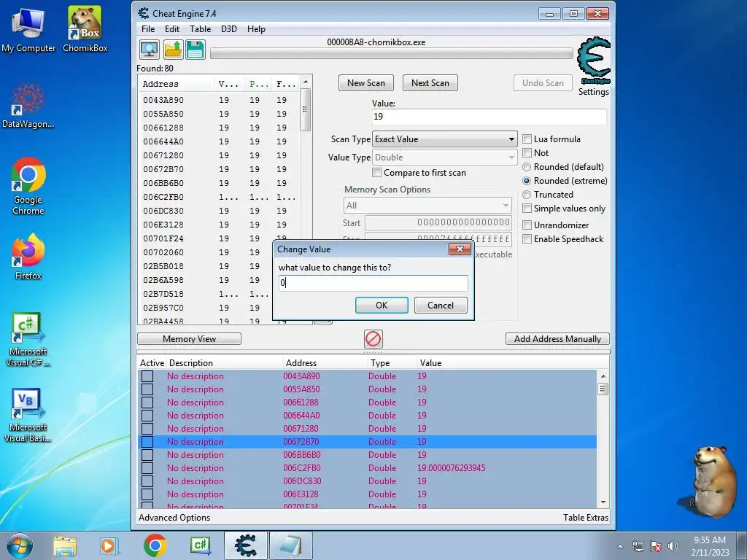Toggle the Not checkbox
747x560 pixels.
(x=527, y=153)
